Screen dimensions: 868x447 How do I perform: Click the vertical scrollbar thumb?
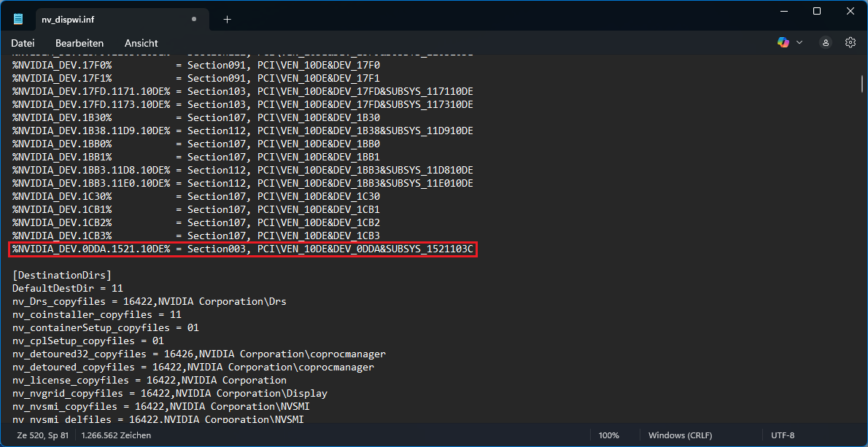tap(861, 84)
